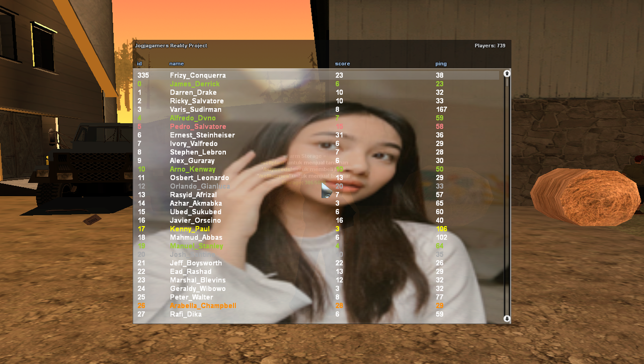Click the scroll down arrow of the player list
This screenshot has height=364, width=644.
pyautogui.click(x=507, y=319)
